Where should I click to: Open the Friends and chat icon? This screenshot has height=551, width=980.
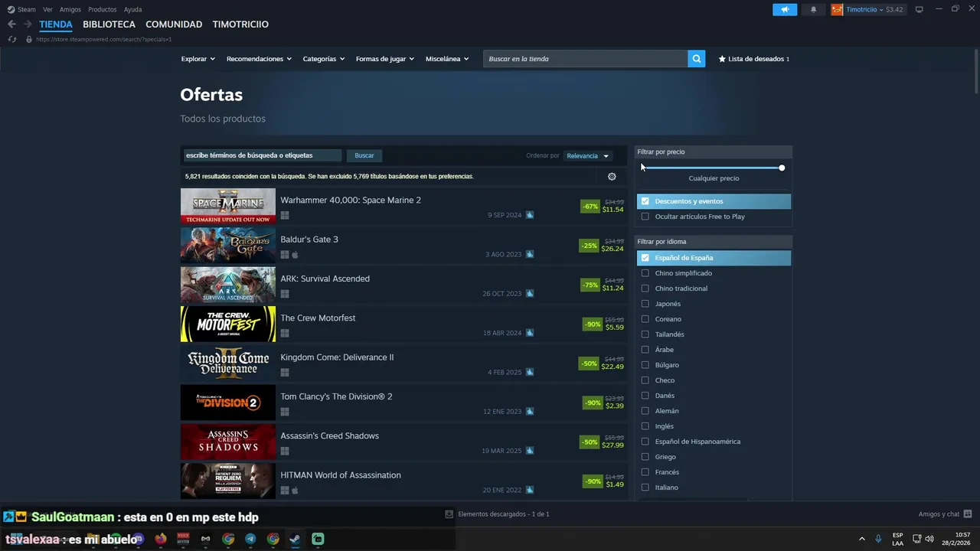(x=968, y=514)
